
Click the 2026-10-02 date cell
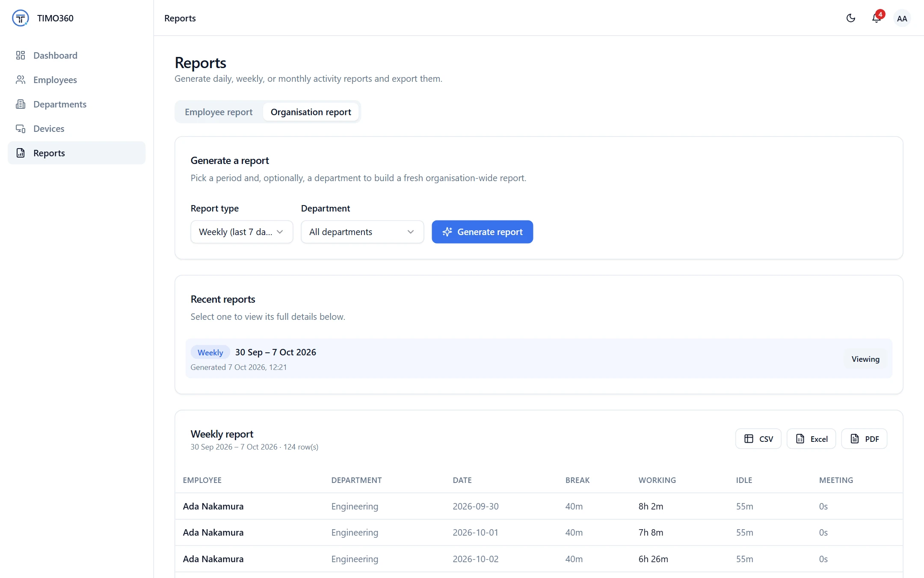pos(476,559)
